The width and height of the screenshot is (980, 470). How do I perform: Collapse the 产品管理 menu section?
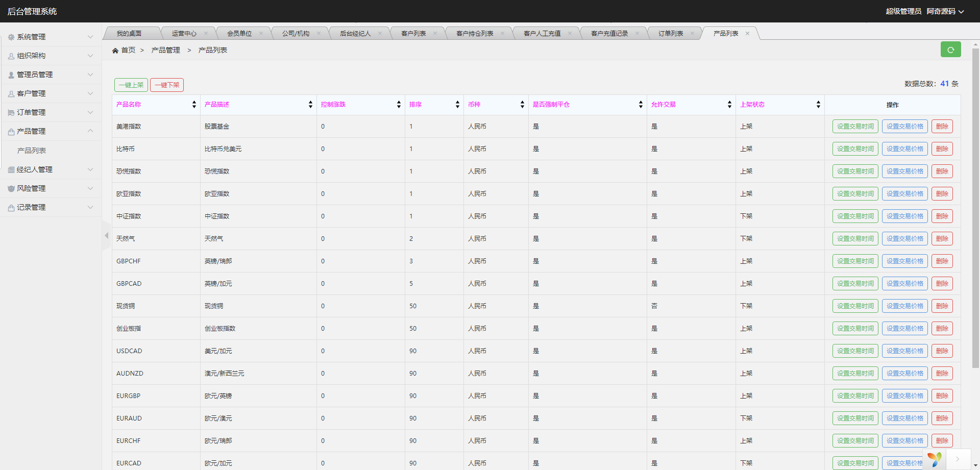click(51, 131)
